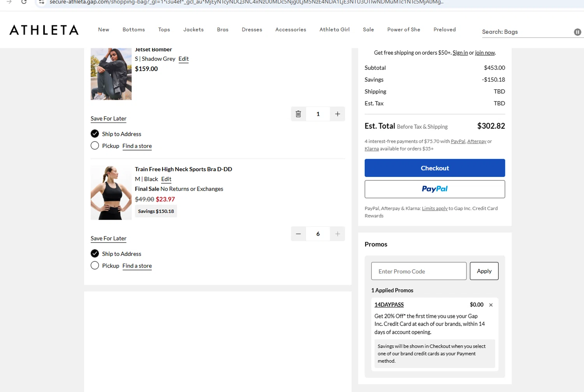Screen dimensions: 584x392
Task: Open the Jetset Bomber product thumbnail
Action: click(x=111, y=74)
